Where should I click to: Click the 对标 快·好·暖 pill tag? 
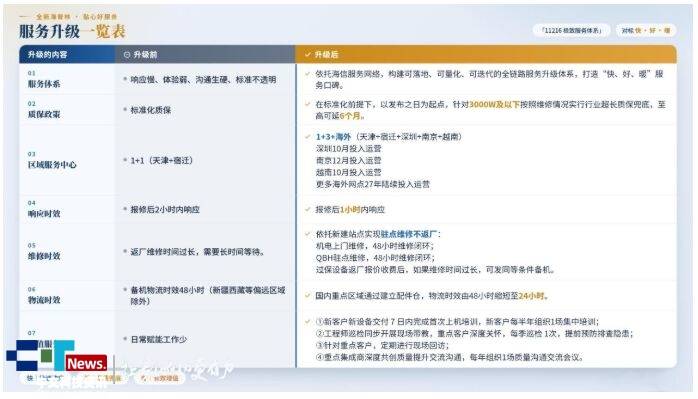pos(645,30)
